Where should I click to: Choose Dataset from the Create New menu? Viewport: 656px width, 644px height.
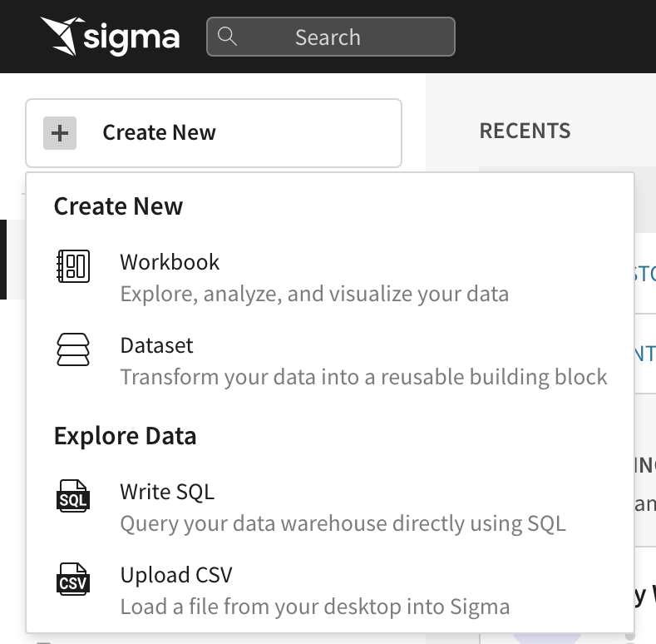(x=330, y=361)
